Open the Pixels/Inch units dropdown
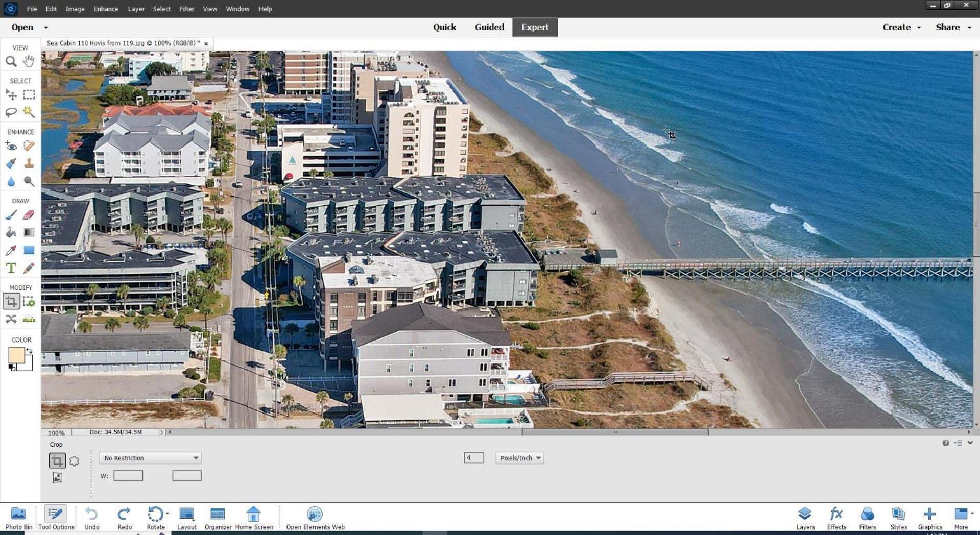This screenshot has width=980, height=535. 519,458
